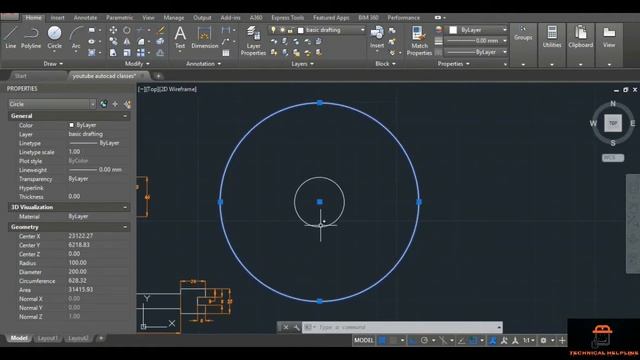Open the Groups panel

click(x=523, y=44)
